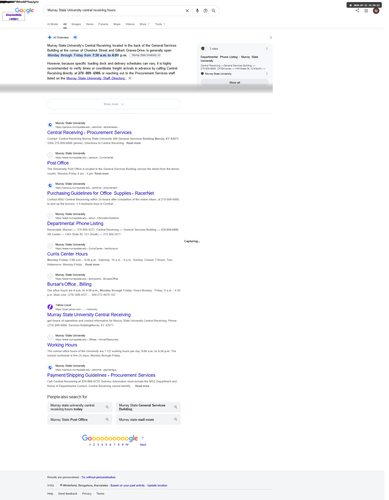
Task: Open the Murray State University Staff Directory link
Action: tap(96, 78)
